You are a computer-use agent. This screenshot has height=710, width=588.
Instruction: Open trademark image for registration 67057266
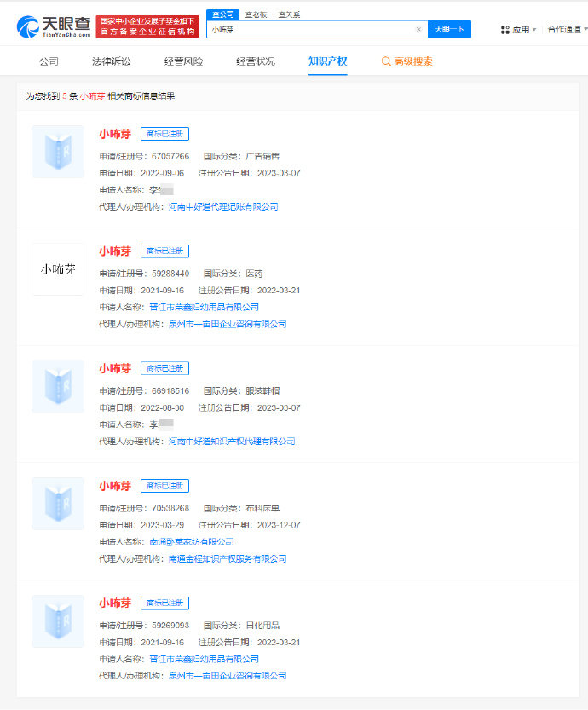[x=58, y=152]
